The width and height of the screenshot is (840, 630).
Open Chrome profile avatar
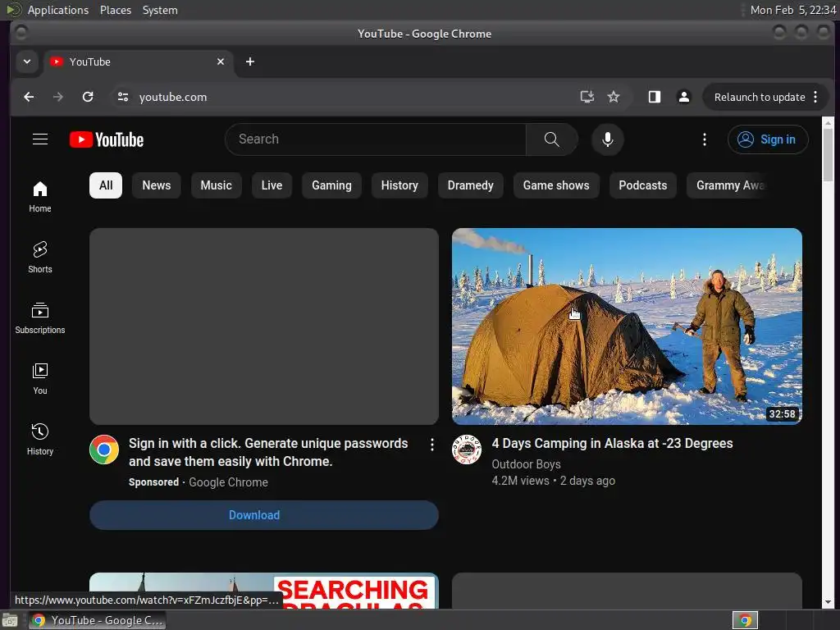[x=683, y=97]
